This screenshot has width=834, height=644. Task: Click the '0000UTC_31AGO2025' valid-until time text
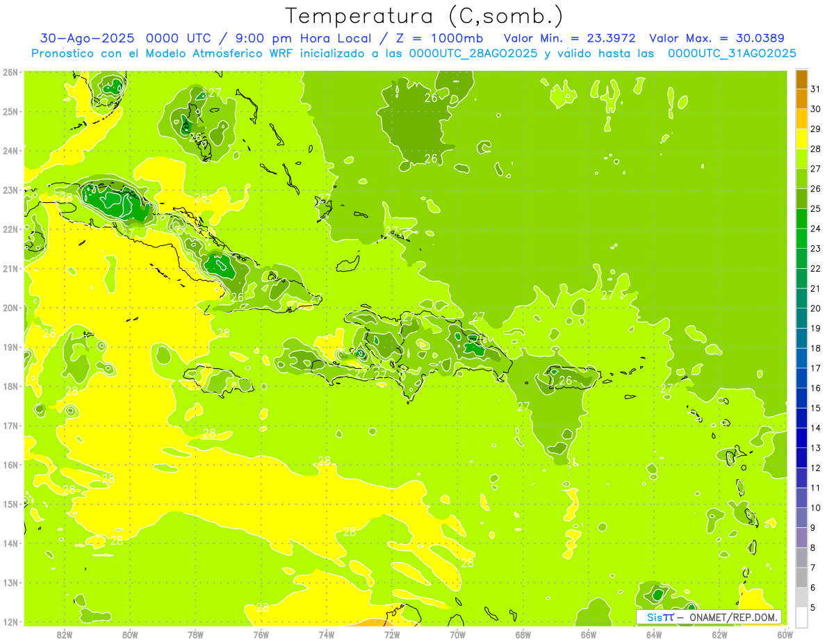pos(732,53)
